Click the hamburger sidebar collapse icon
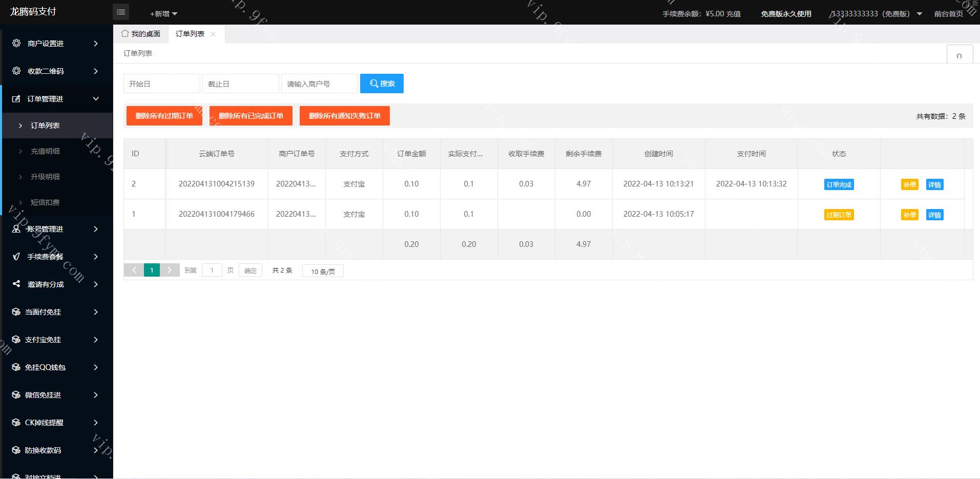This screenshot has width=980, height=479. click(x=121, y=12)
